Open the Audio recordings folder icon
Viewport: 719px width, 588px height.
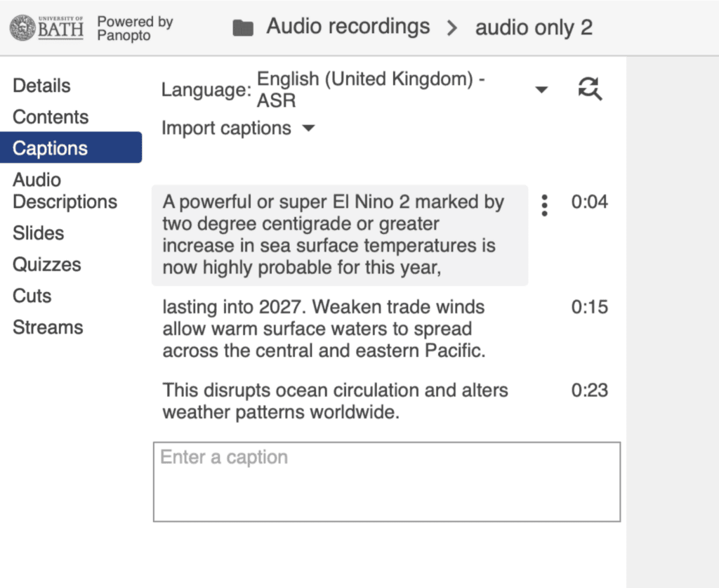[x=242, y=28]
